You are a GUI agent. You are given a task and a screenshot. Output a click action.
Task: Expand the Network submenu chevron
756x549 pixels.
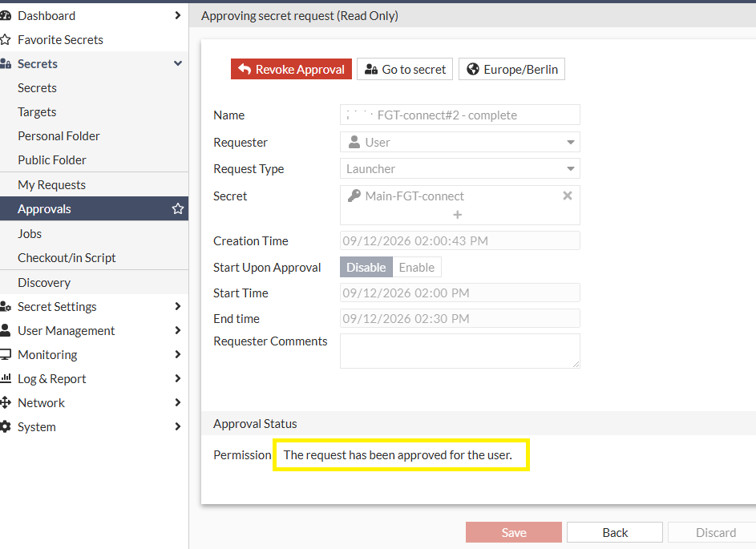[x=178, y=402]
